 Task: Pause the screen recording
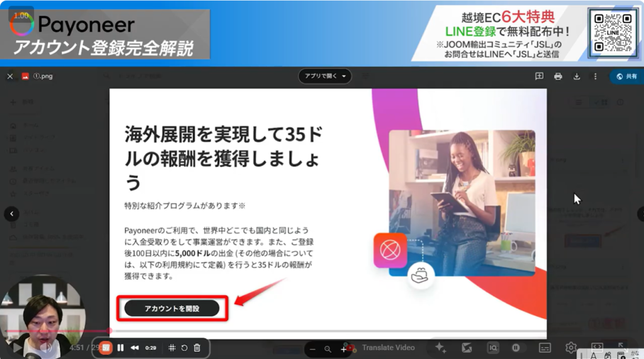(x=120, y=348)
